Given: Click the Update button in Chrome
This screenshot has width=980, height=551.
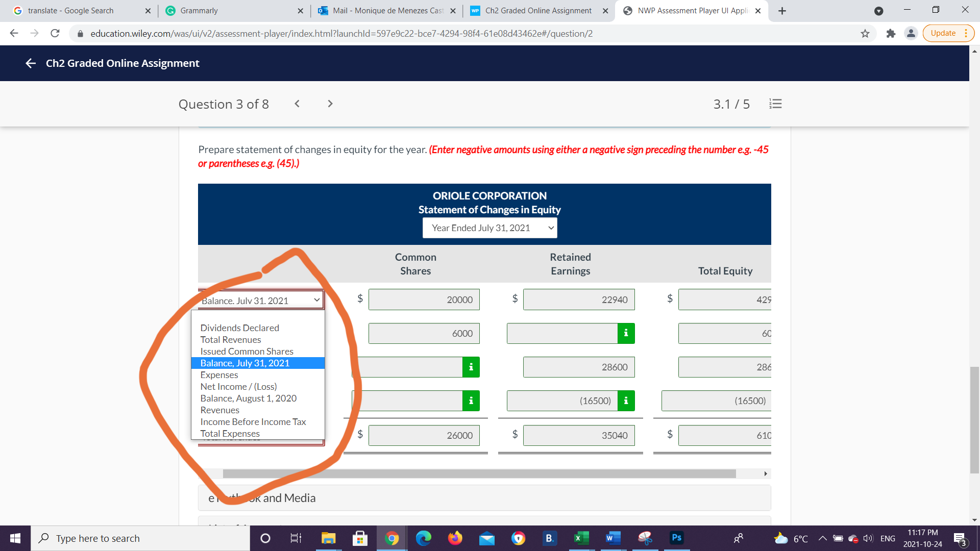Looking at the screenshot, I should [944, 33].
